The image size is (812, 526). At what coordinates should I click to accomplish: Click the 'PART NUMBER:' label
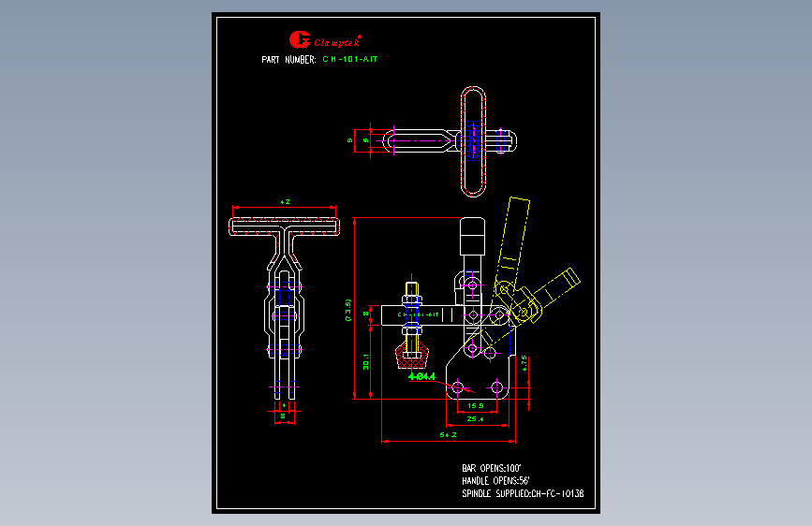(x=288, y=60)
